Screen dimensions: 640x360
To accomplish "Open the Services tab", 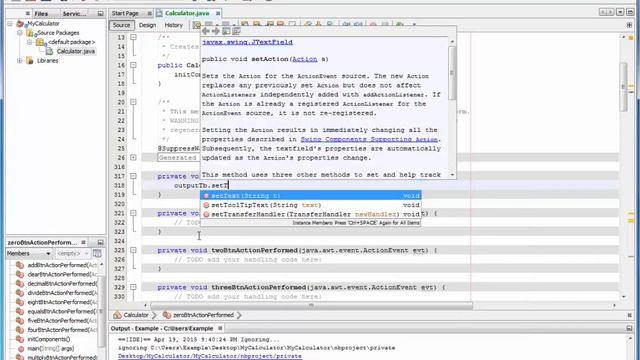I will tap(74, 13).
